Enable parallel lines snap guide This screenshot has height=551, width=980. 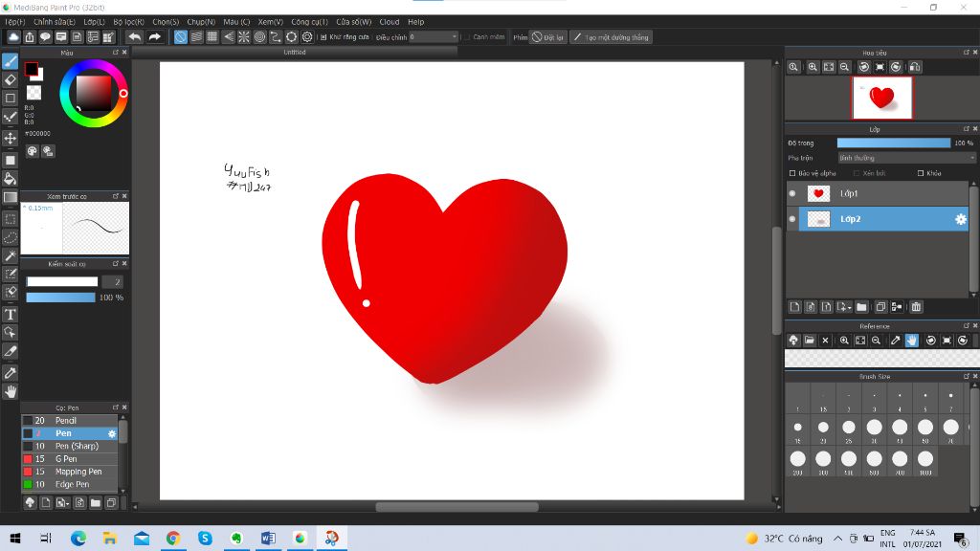coord(196,37)
